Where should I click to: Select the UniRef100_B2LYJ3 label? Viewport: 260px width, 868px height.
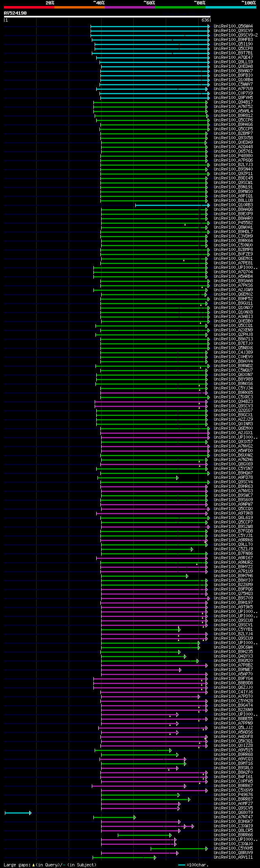pos(233,165)
